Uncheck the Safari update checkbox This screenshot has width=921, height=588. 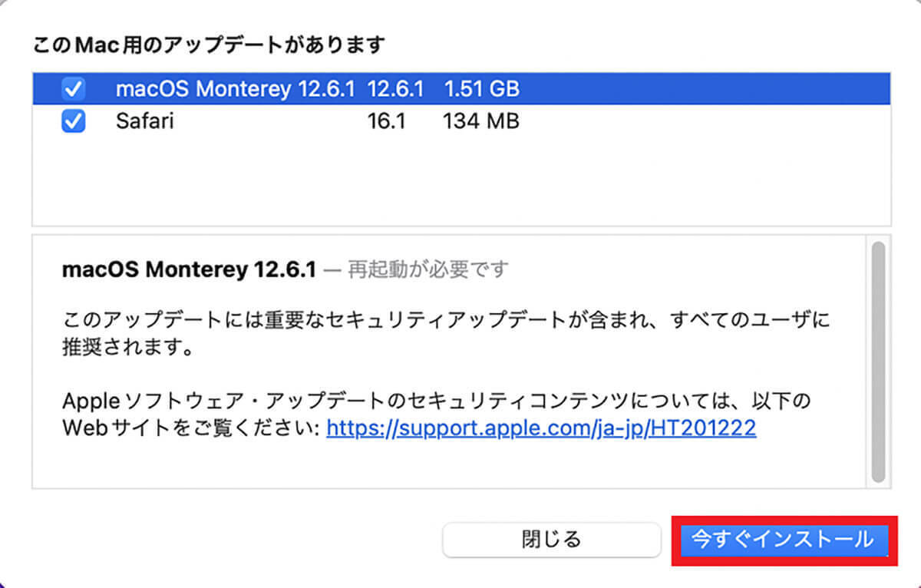coord(74,121)
